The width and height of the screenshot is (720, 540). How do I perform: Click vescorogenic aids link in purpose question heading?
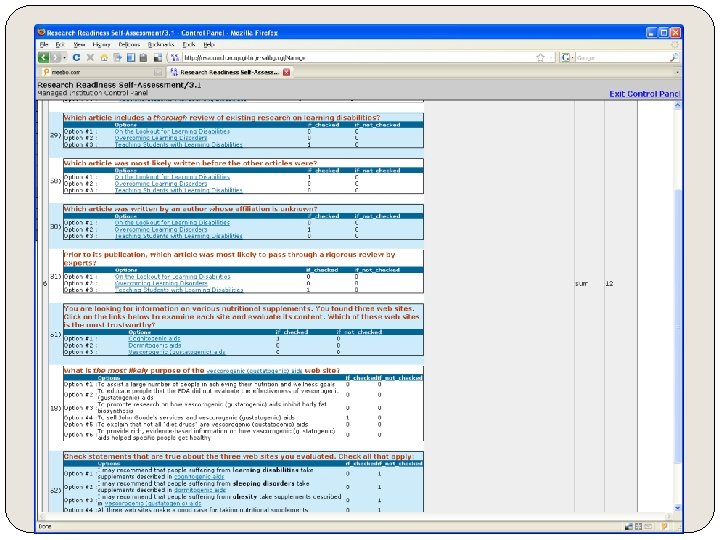[x=254, y=371]
